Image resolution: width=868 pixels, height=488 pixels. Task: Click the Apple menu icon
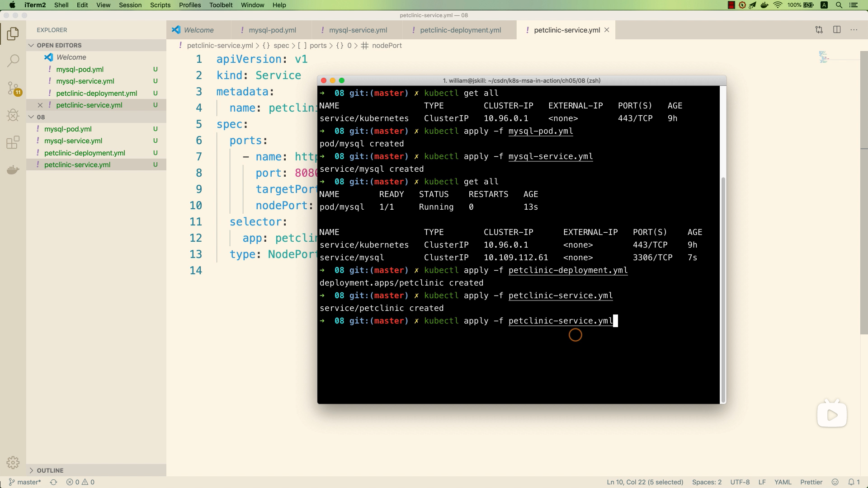point(12,5)
